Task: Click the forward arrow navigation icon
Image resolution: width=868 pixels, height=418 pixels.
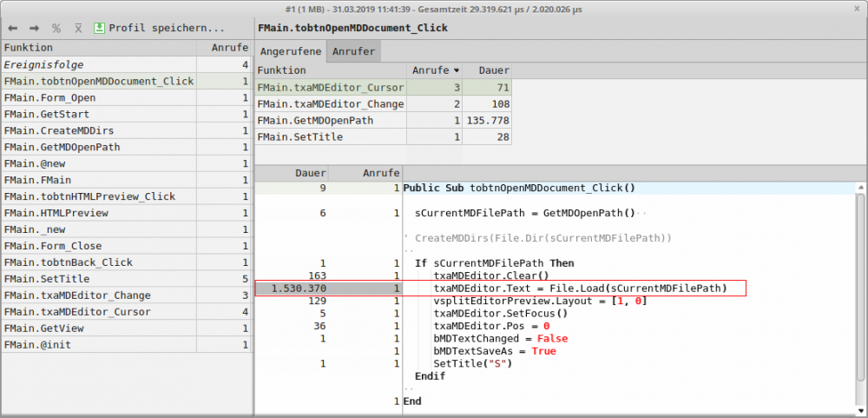Action: coord(35,29)
